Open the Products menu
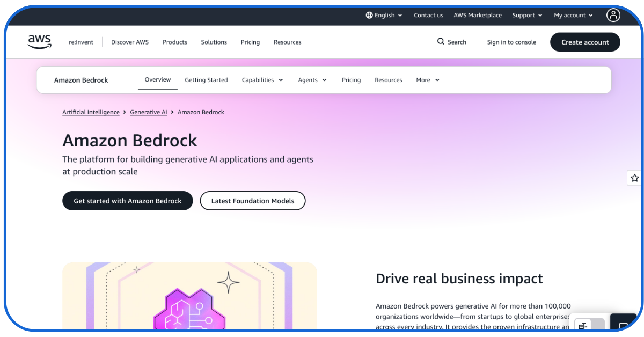The width and height of the screenshot is (644, 337). pyautogui.click(x=175, y=42)
